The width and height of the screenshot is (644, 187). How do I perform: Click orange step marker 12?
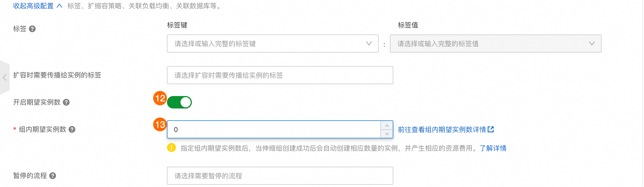[x=160, y=98]
